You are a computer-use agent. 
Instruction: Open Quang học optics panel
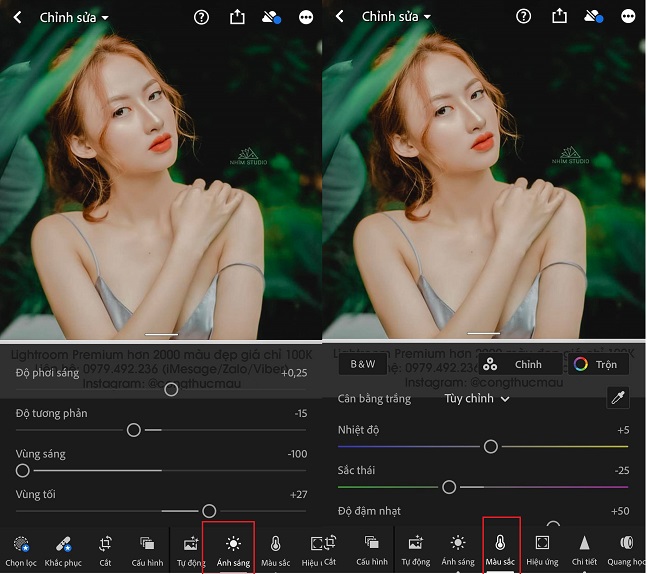pos(626,550)
